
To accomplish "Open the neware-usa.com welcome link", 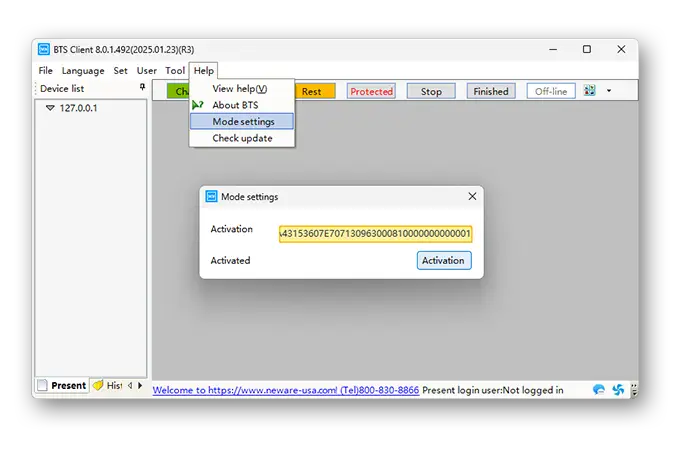I will [x=286, y=390].
